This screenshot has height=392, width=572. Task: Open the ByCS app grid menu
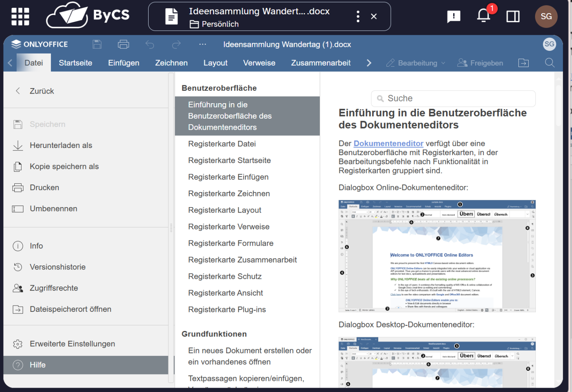20,16
